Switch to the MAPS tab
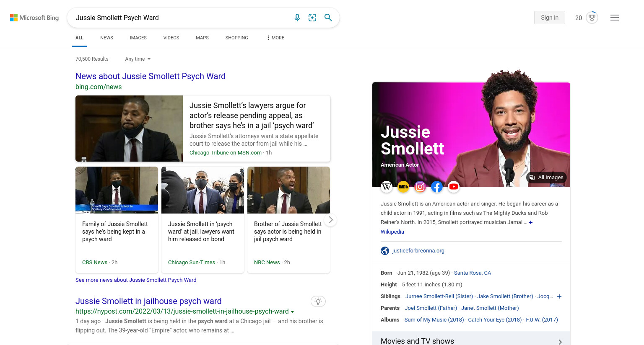This screenshot has width=644, height=345. pos(202,38)
